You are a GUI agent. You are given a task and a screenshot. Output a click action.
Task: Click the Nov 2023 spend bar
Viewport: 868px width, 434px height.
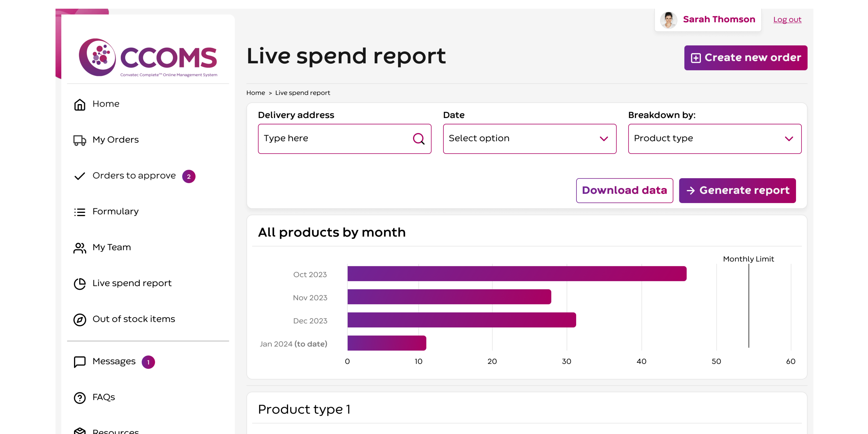449,297
